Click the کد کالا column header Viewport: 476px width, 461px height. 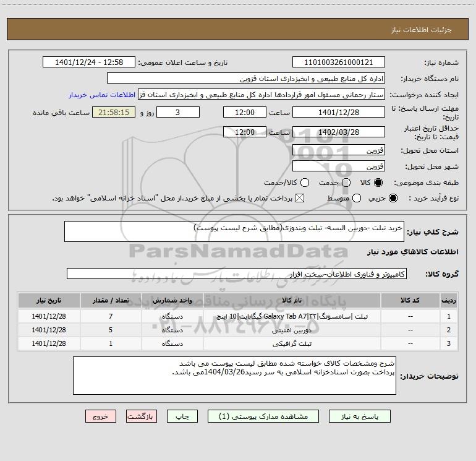[x=410, y=301]
